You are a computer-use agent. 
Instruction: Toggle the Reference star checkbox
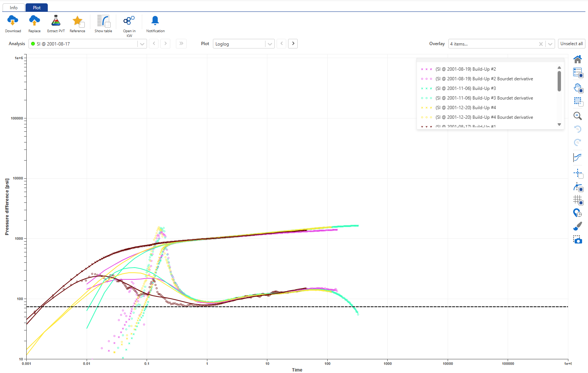click(x=82, y=25)
